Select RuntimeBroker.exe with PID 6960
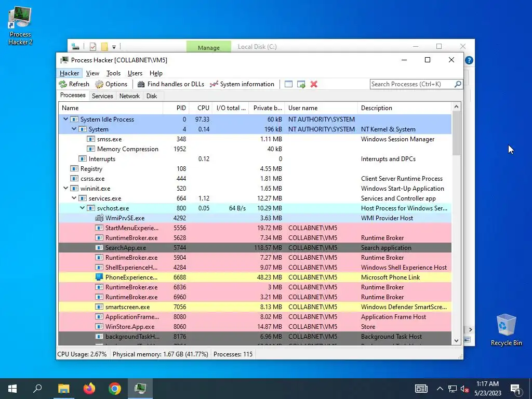Image resolution: width=532 pixels, height=399 pixels. click(255, 297)
